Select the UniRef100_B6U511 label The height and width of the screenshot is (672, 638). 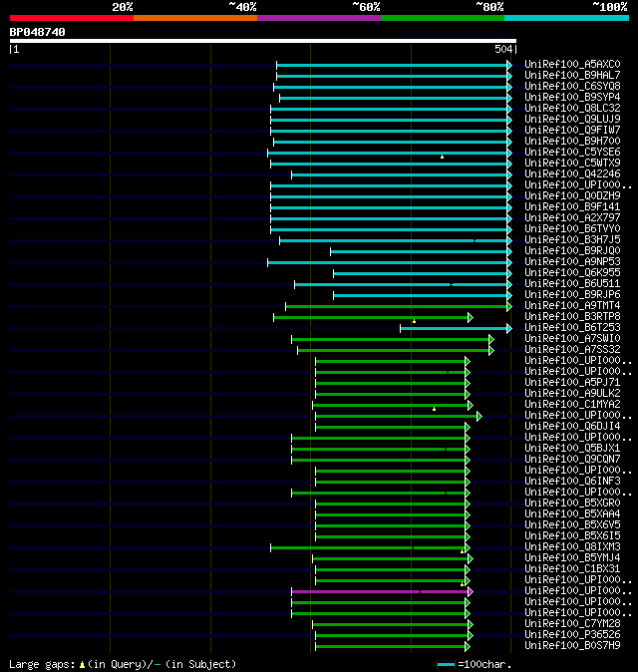tap(572, 284)
